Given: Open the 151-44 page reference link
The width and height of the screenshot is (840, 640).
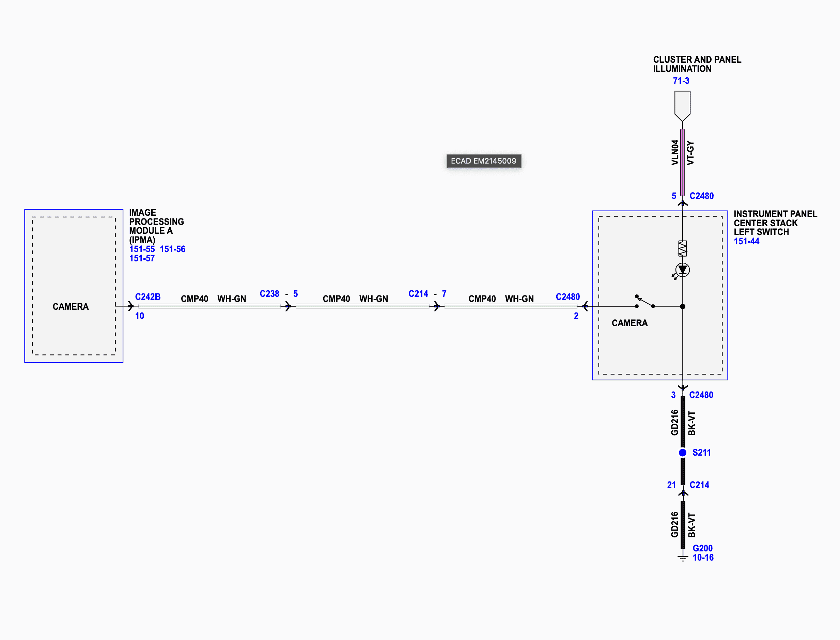Looking at the screenshot, I should pyautogui.click(x=746, y=241).
